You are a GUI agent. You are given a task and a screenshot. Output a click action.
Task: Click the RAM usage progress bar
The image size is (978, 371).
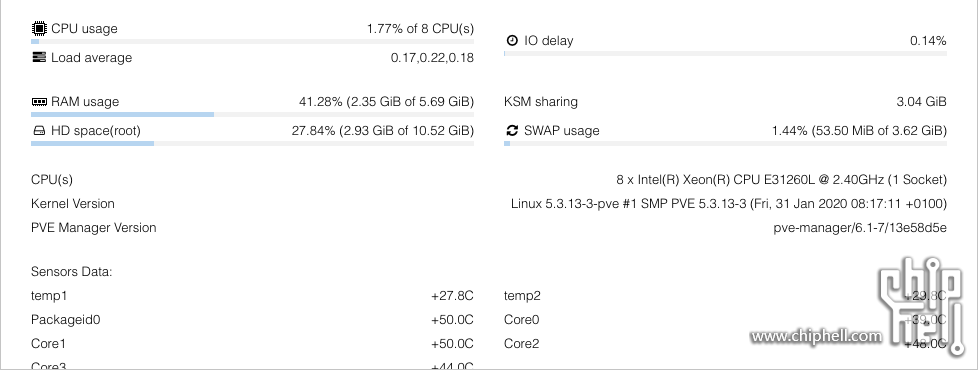[x=253, y=115]
